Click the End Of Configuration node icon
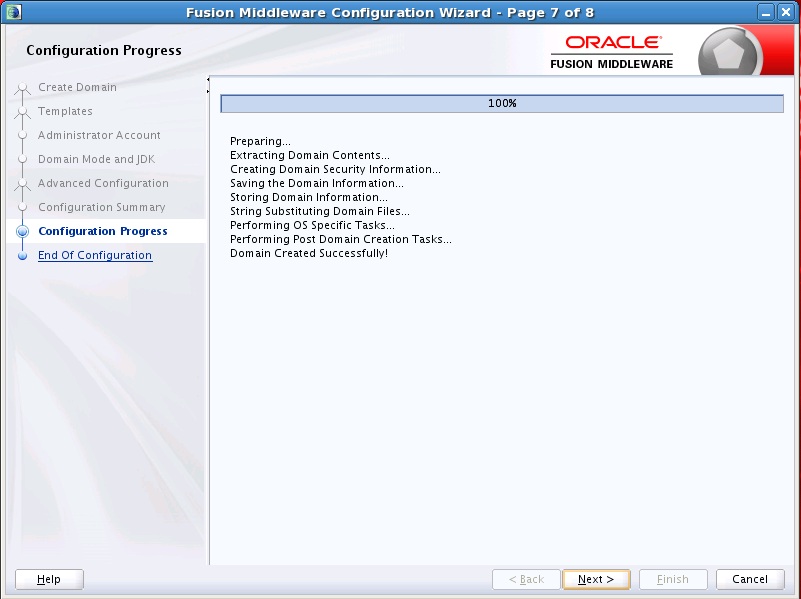 [22, 255]
